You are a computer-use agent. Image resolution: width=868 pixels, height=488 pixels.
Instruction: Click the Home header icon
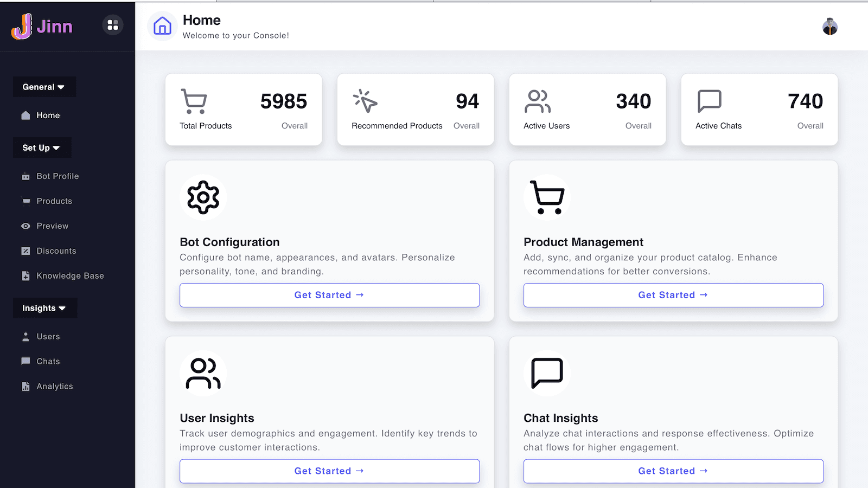(162, 25)
